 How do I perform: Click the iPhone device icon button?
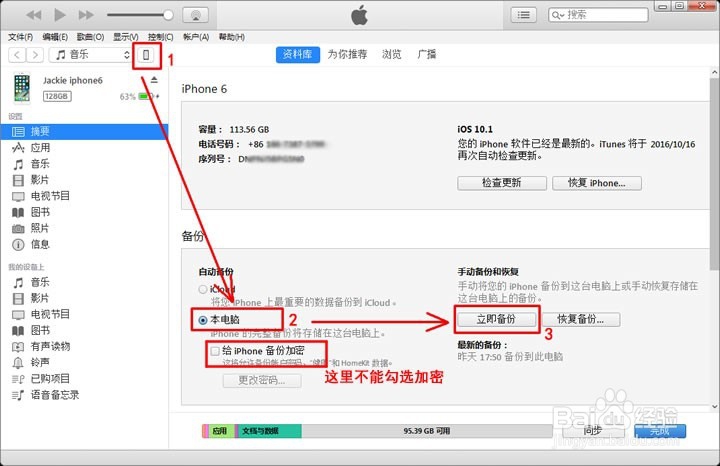click(146, 56)
